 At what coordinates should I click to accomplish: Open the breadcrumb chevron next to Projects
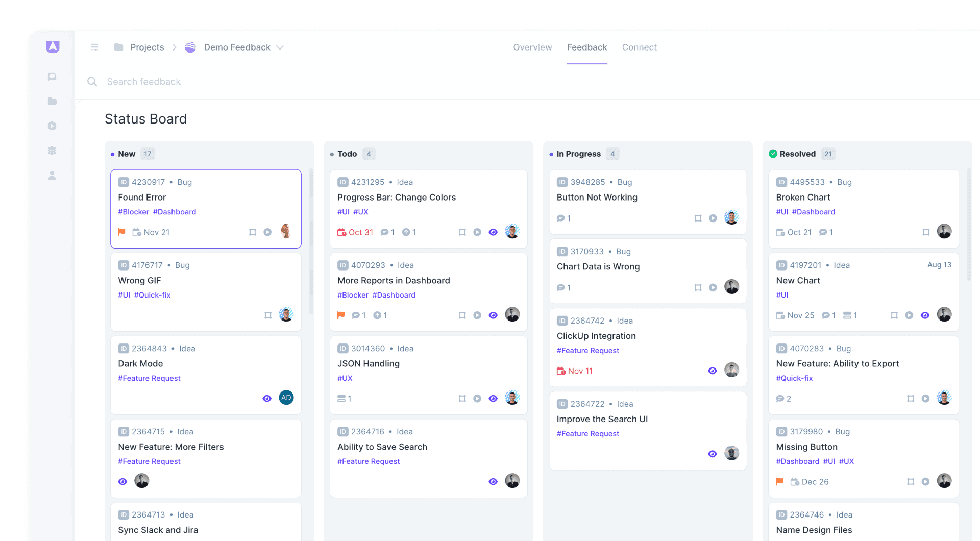(174, 47)
